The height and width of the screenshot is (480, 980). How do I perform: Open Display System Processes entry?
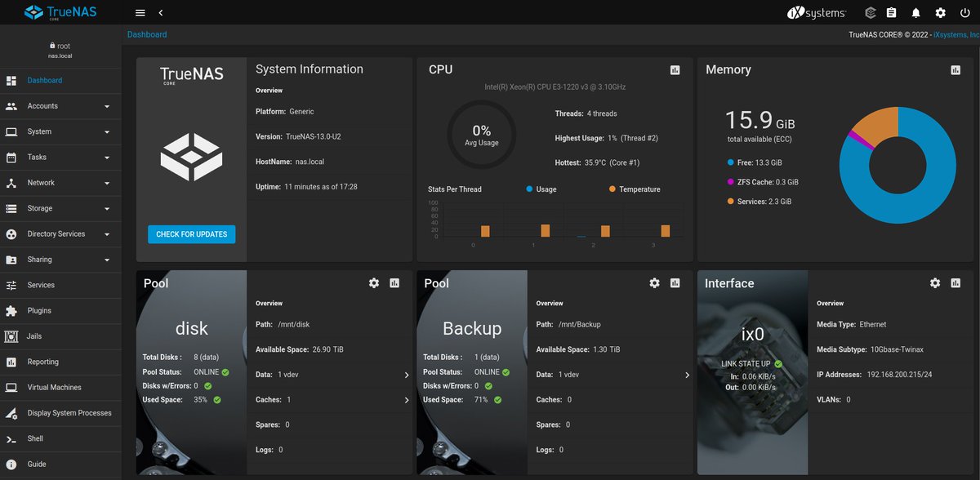(61, 413)
